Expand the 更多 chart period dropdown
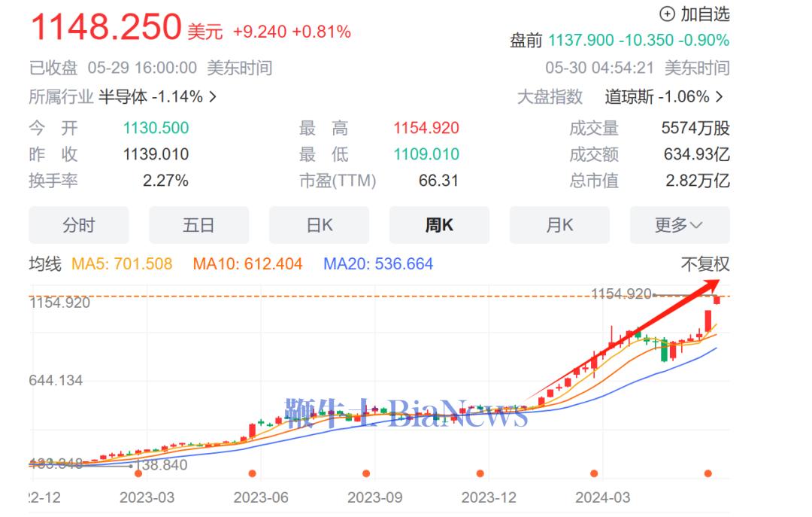The width and height of the screenshot is (812, 517). coord(680,225)
